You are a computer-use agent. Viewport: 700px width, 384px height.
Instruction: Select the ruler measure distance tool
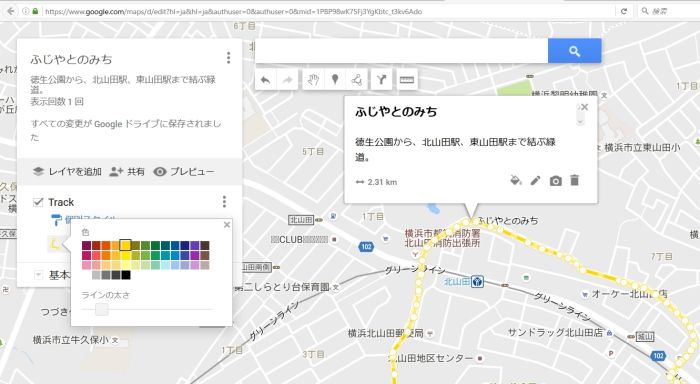407,80
